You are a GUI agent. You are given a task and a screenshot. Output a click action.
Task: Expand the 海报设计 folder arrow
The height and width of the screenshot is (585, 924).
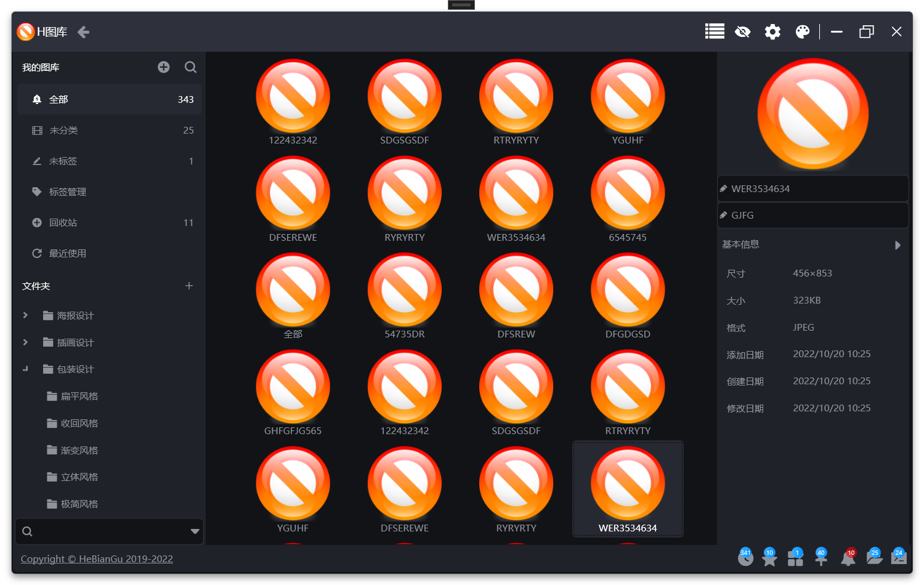tap(25, 315)
